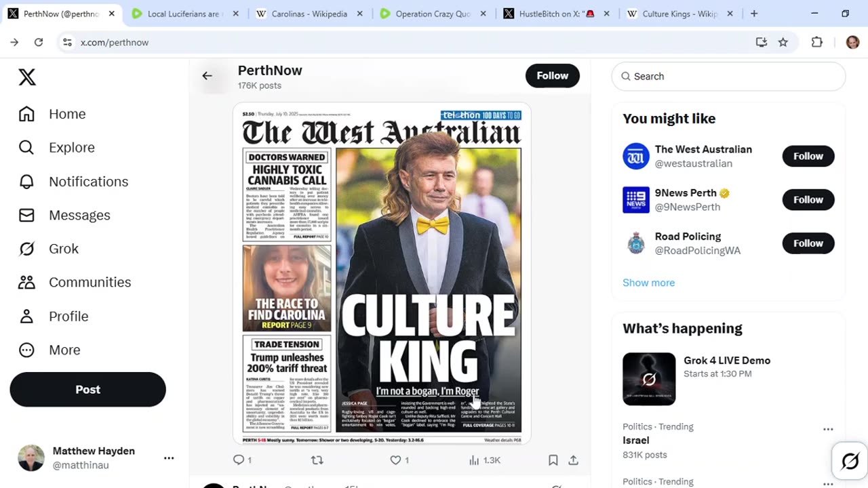
Task: Open options for Israel trend
Action: click(x=828, y=429)
